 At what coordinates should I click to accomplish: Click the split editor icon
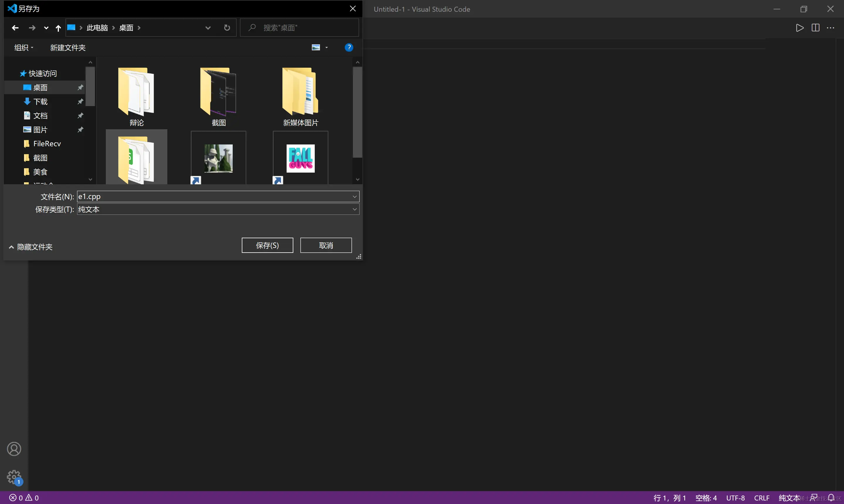[x=815, y=28]
